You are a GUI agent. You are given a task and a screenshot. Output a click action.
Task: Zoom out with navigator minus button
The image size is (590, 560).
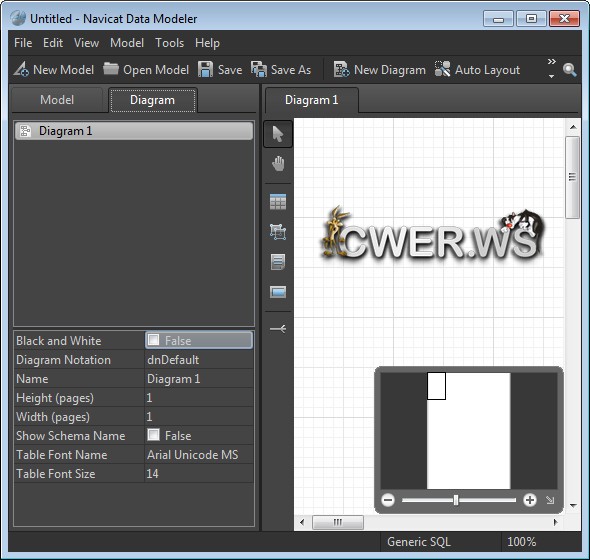388,500
